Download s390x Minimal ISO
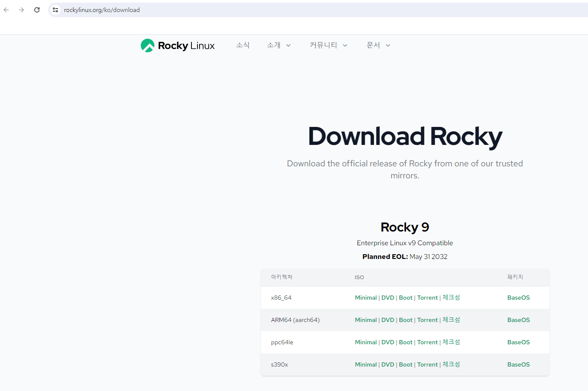 (x=366, y=364)
